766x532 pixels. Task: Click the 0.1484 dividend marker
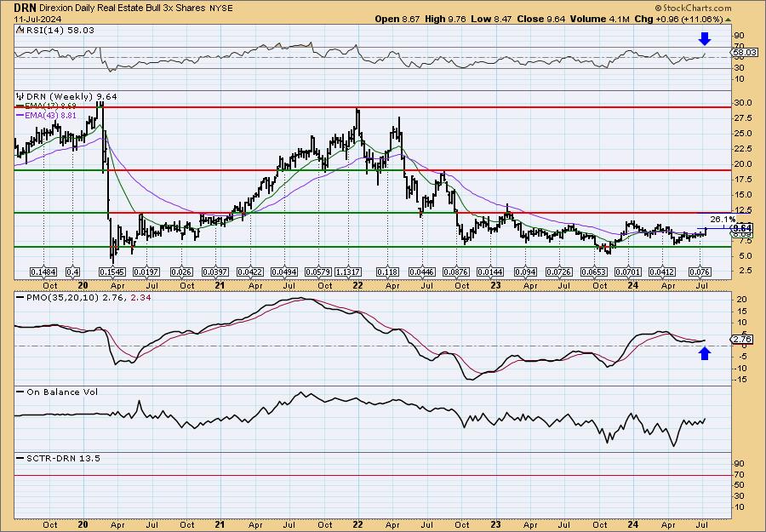coord(43,272)
